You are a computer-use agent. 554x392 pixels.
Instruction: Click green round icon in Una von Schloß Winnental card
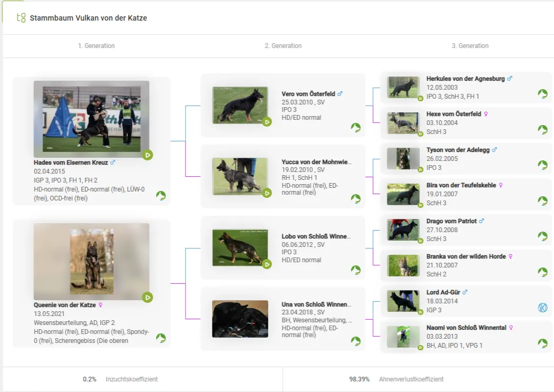(x=356, y=341)
